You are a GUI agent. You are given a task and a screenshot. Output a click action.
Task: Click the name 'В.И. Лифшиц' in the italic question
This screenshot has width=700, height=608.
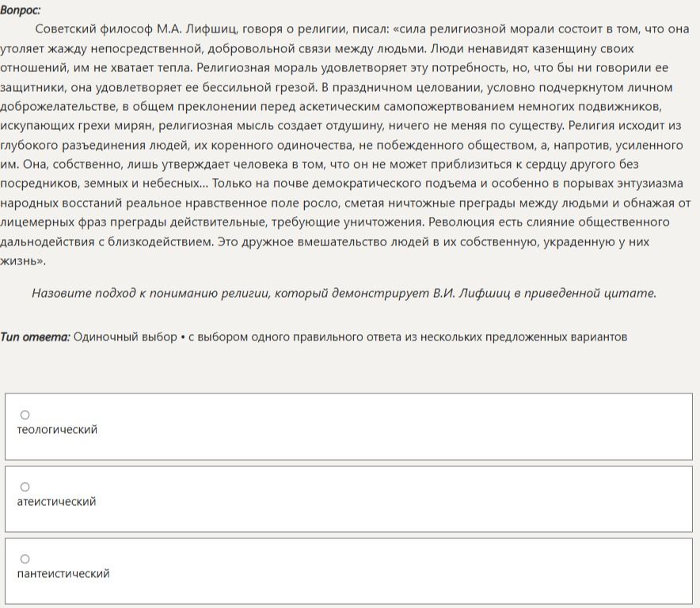(471, 293)
